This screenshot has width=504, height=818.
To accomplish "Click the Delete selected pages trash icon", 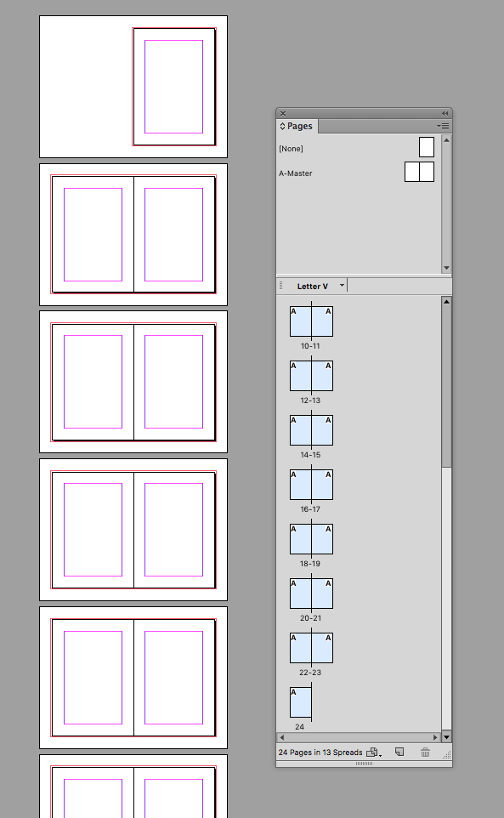I will click(x=425, y=752).
